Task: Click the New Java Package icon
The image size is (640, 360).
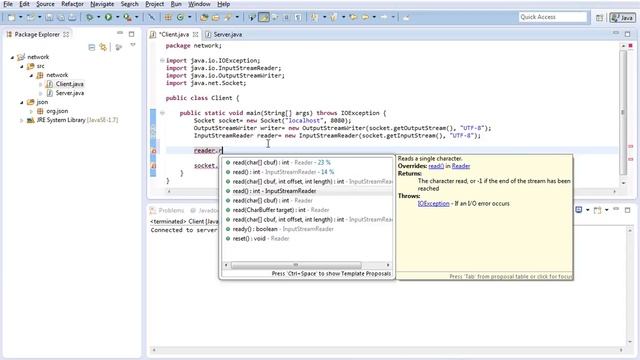Action: [168, 18]
